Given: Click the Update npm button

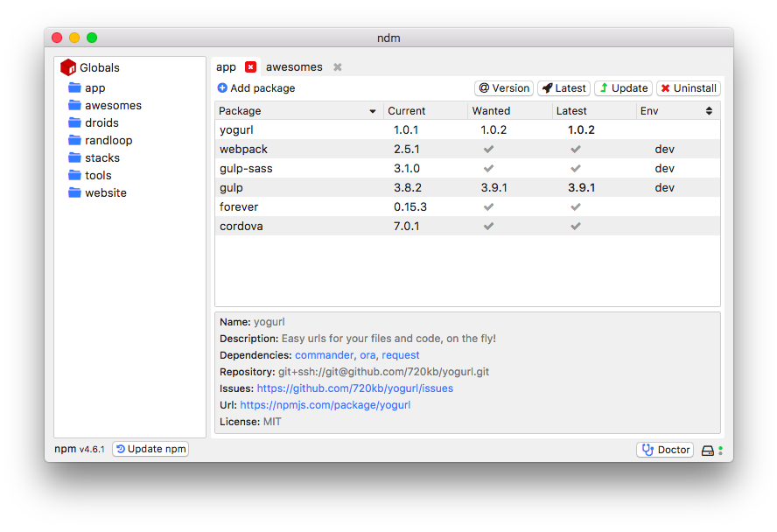Looking at the screenshot, I should (150, 449).
